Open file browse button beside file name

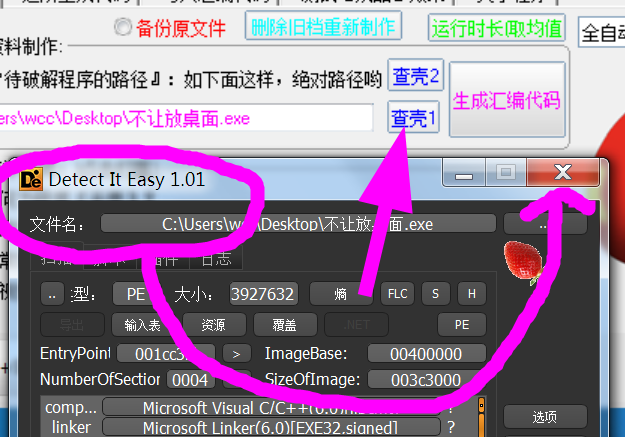pos(545,224)
